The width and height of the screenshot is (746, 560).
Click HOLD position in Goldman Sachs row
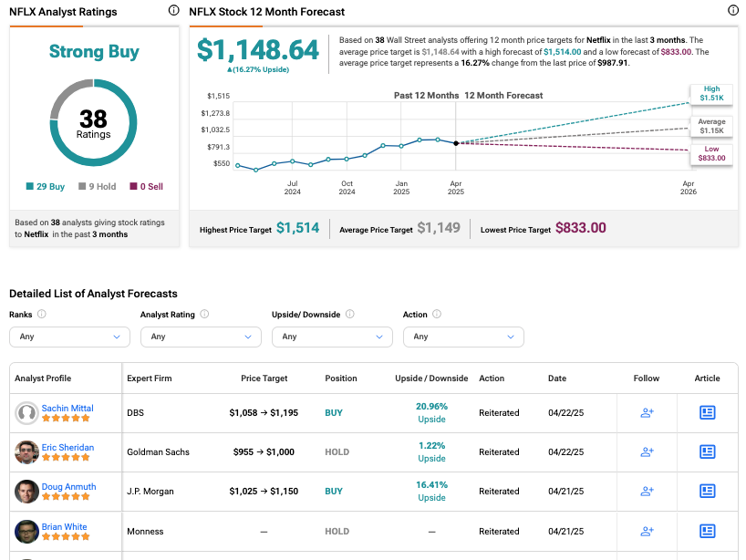(x=337, y=452)
